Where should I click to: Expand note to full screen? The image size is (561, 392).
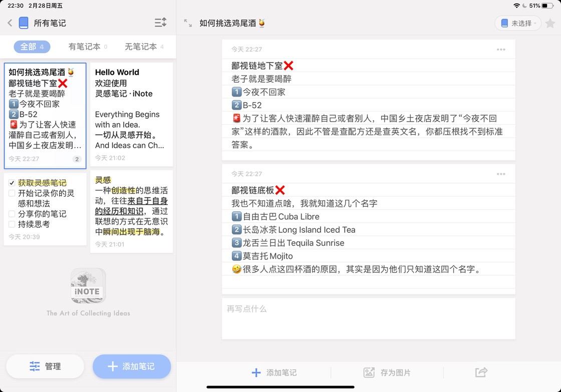click(x=188, y=23)
